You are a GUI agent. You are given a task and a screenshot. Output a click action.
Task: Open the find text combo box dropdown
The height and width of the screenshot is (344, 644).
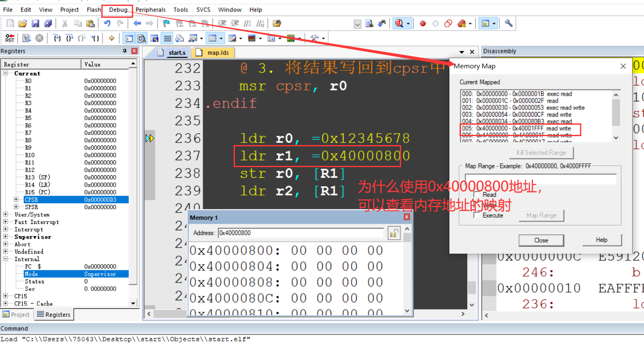tap(357, 24)
